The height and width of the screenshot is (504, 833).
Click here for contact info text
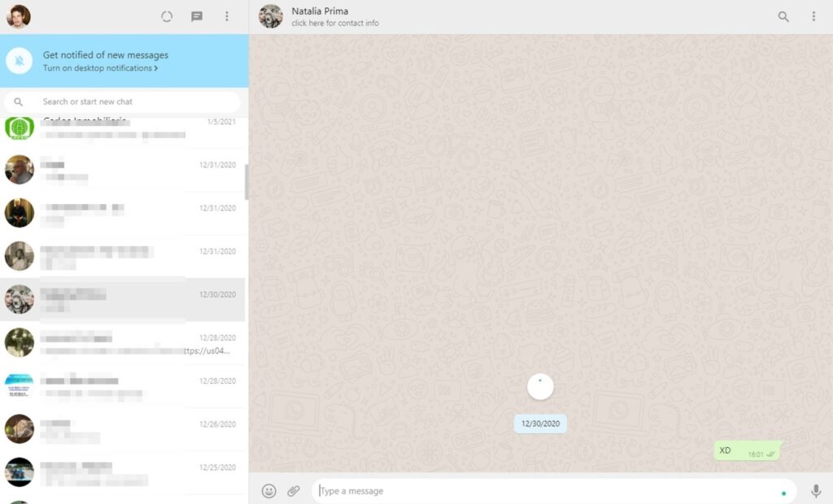(x=335, y=24)
